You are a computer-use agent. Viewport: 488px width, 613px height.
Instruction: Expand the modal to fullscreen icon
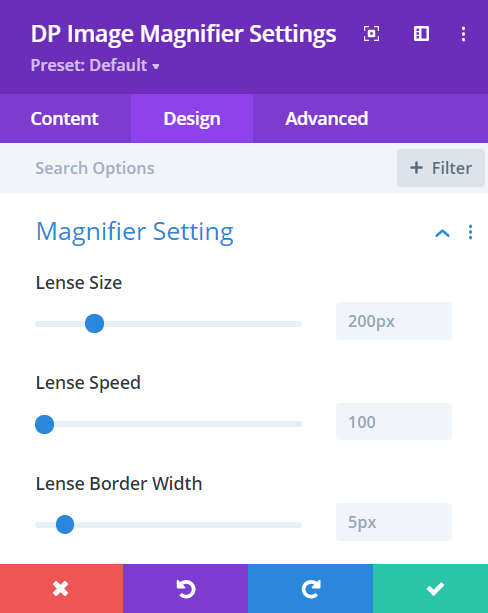371,34
